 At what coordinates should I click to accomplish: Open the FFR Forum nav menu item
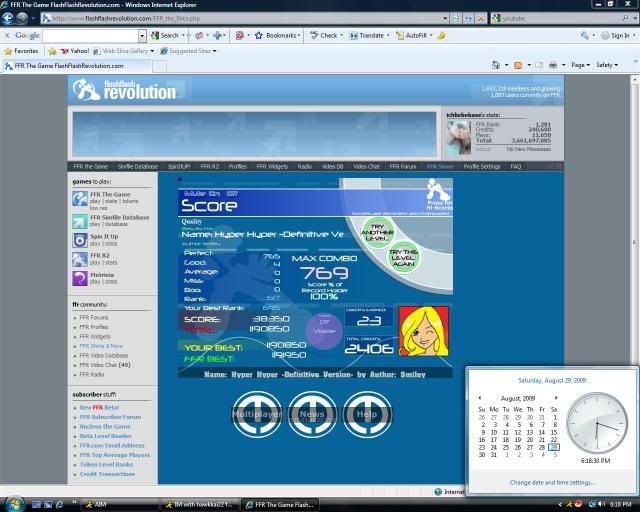(404, 166)
